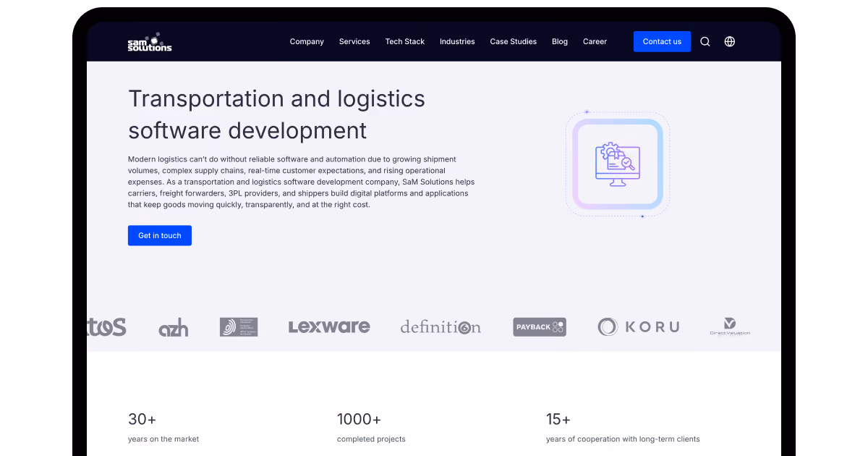Click the '15+' statistic
This screenshot has height=456, width=868.
tap(558, 419)
